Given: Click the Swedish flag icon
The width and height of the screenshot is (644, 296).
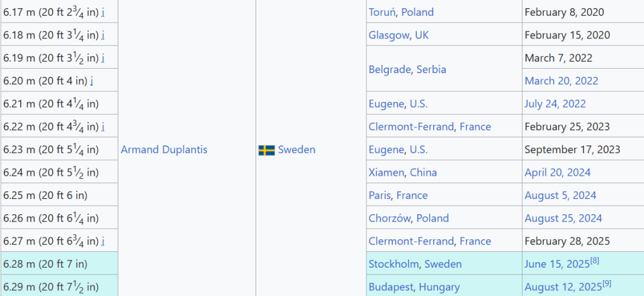Looking at the screenshot, I should pos(266,150).
